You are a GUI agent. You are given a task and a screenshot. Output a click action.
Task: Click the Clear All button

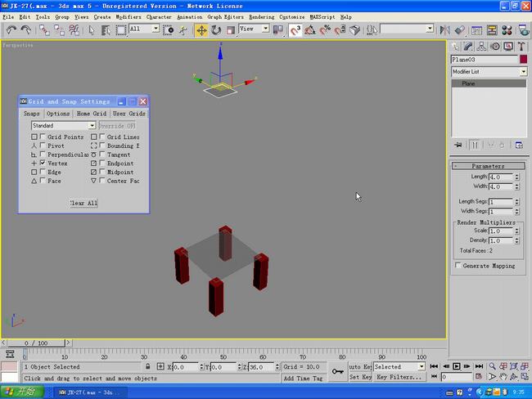[83, 203]
